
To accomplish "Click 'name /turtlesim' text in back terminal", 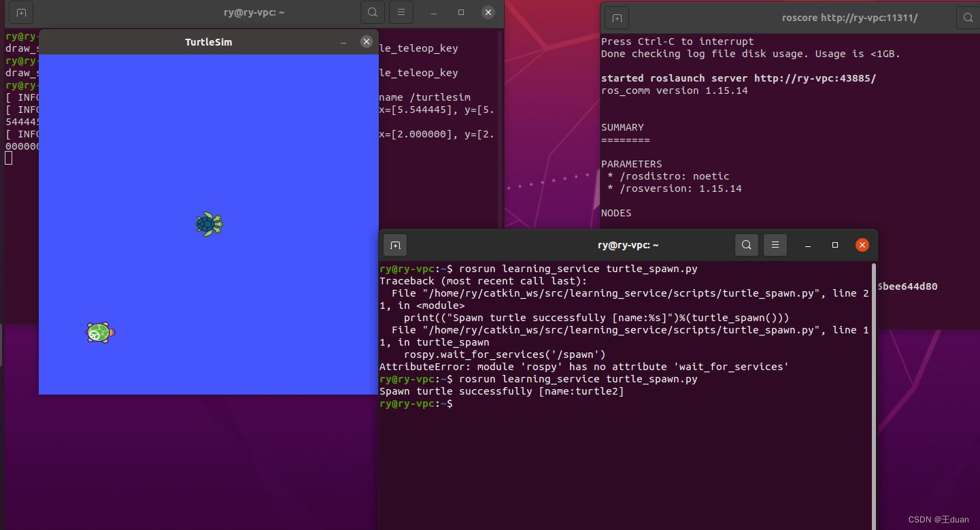I will pos(424,97).
